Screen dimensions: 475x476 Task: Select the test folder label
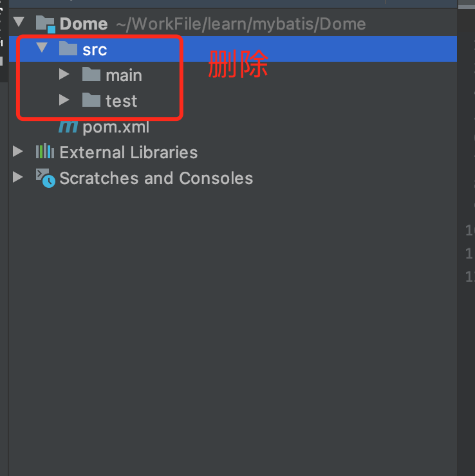122,101
